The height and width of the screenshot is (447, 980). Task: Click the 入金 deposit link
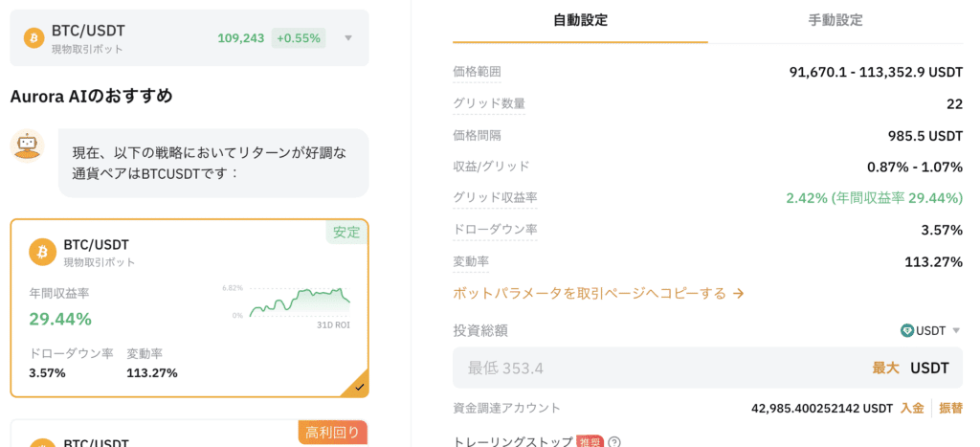(912, 408)
